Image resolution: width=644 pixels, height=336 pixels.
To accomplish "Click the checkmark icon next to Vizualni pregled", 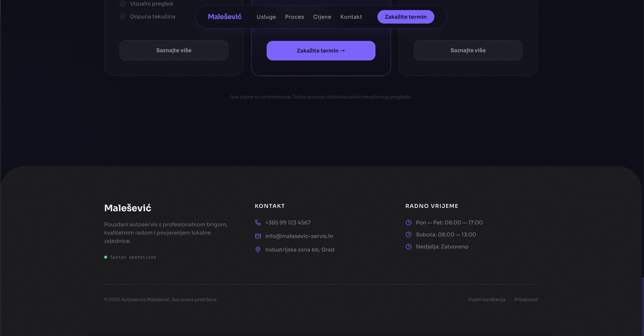I will [x=123, y=4].
